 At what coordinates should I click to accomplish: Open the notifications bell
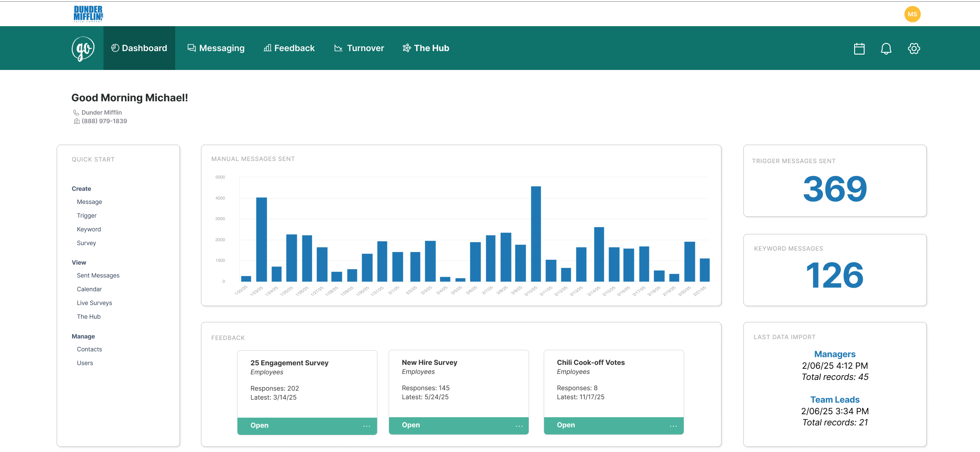pos(886,49)
